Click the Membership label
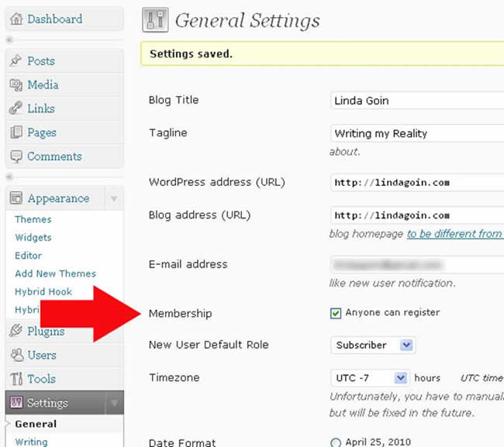Screen dimensions: 504x447 181,314
